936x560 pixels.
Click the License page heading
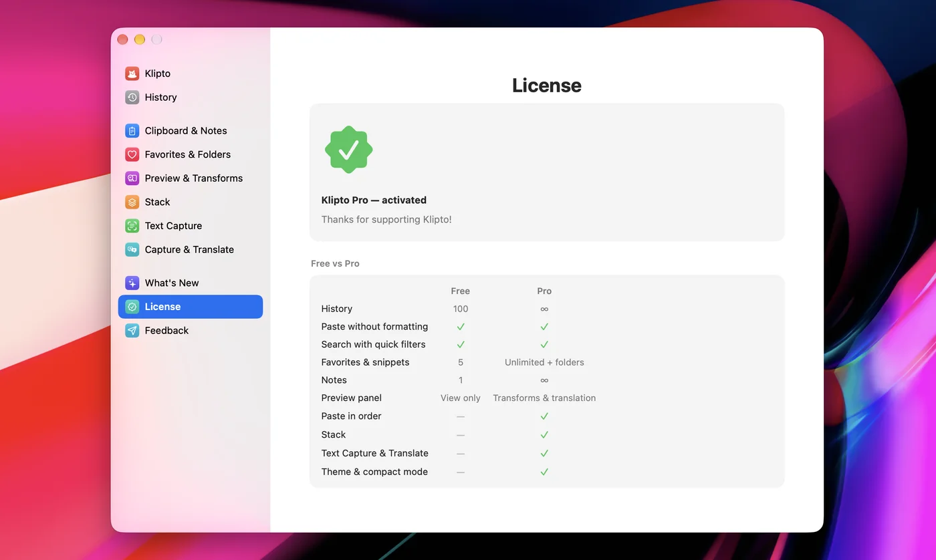[547, 86]
